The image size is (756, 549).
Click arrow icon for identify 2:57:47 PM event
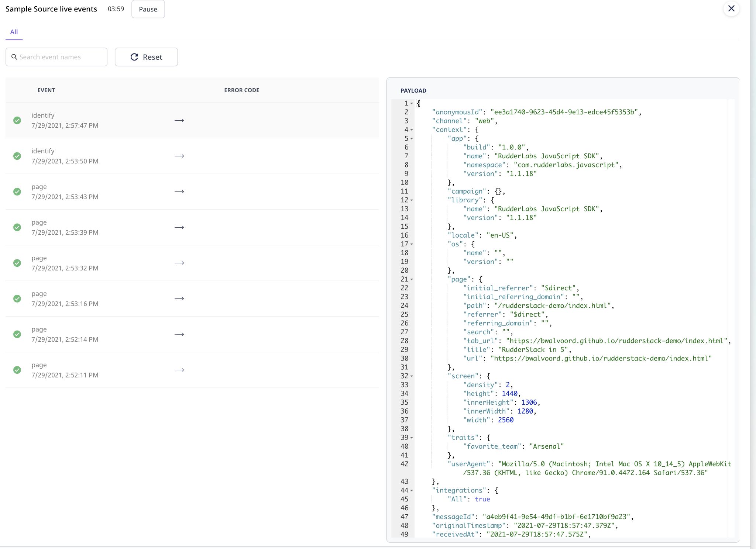click(x=179, y=120)
